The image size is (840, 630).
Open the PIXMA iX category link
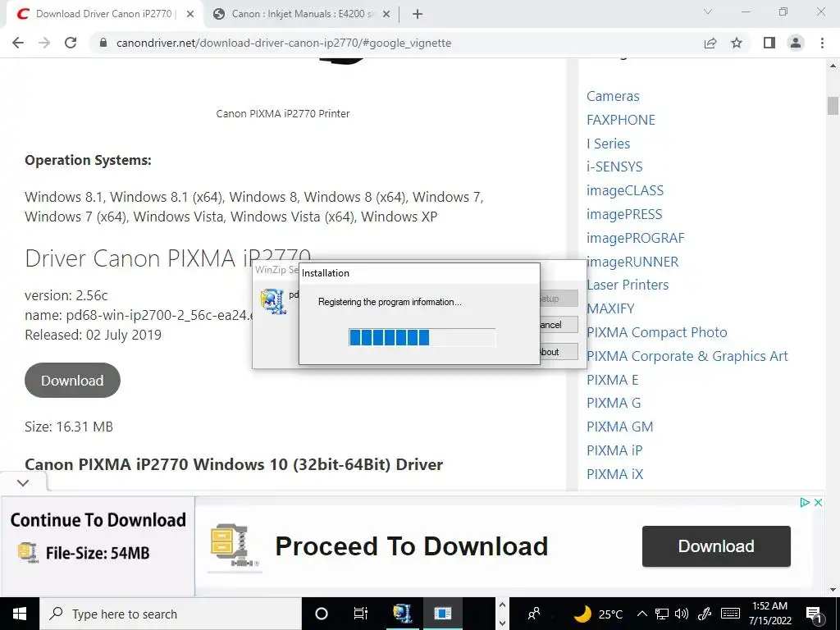(x=615, y=474)
